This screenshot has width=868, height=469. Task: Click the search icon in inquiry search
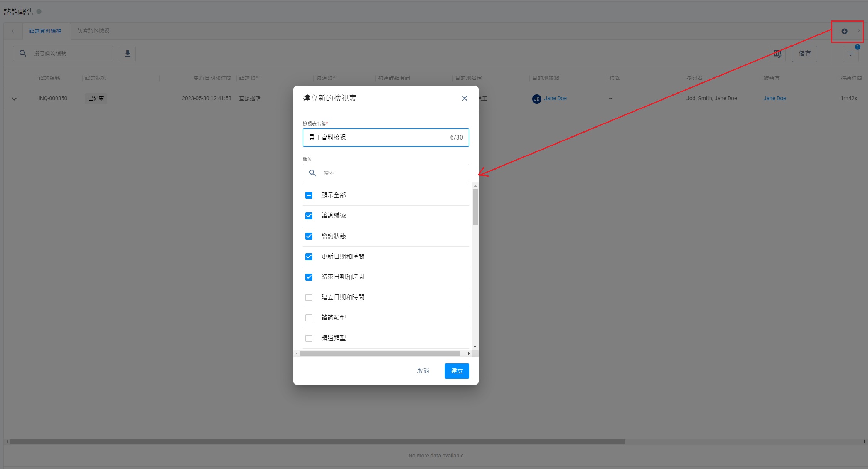point(23,54)
